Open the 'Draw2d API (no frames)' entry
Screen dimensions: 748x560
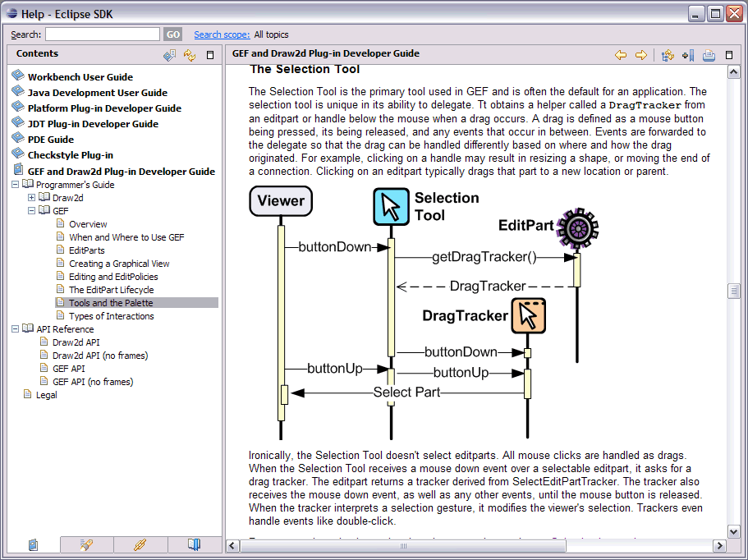(100, 356)
